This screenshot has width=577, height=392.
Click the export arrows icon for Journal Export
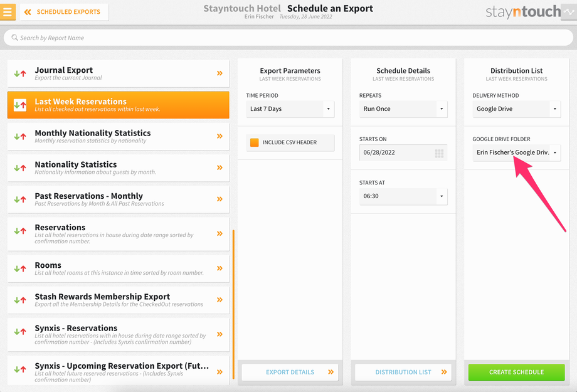[x=20, y=73]
